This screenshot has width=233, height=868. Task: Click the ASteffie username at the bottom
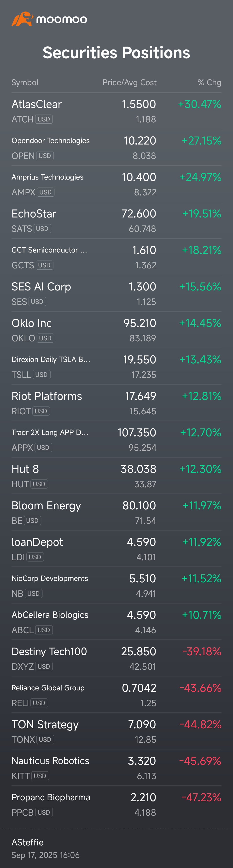tap(28, 842)
